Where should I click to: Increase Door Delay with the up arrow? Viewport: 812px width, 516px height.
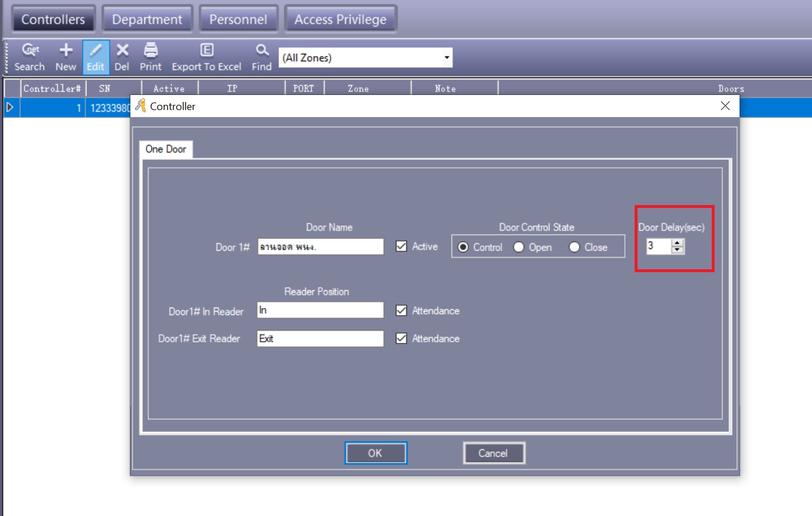pos(678,243)
